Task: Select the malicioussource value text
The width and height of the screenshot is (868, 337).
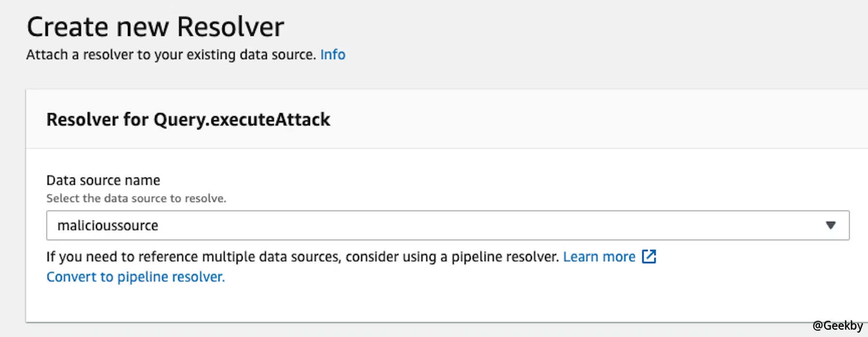Action: [108, 225]
